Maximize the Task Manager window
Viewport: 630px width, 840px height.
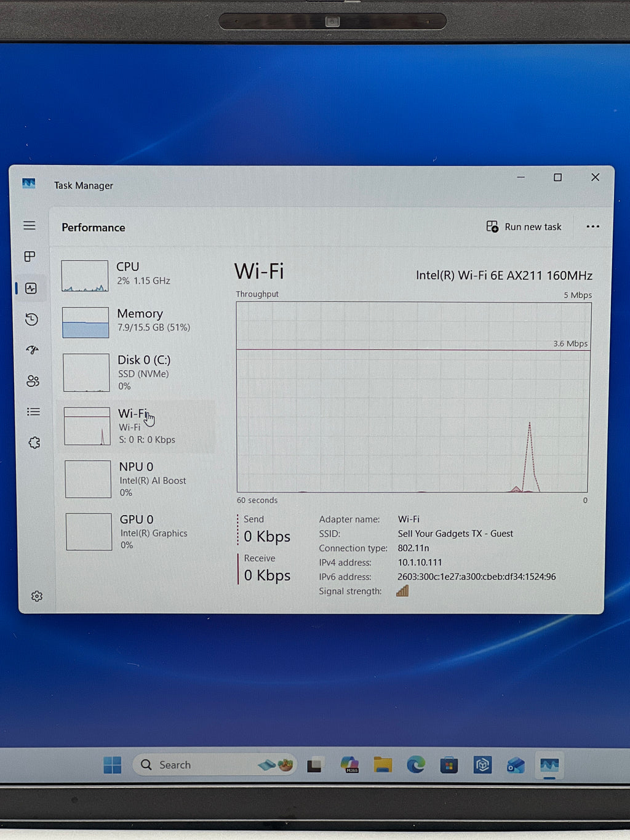(557, 177)
